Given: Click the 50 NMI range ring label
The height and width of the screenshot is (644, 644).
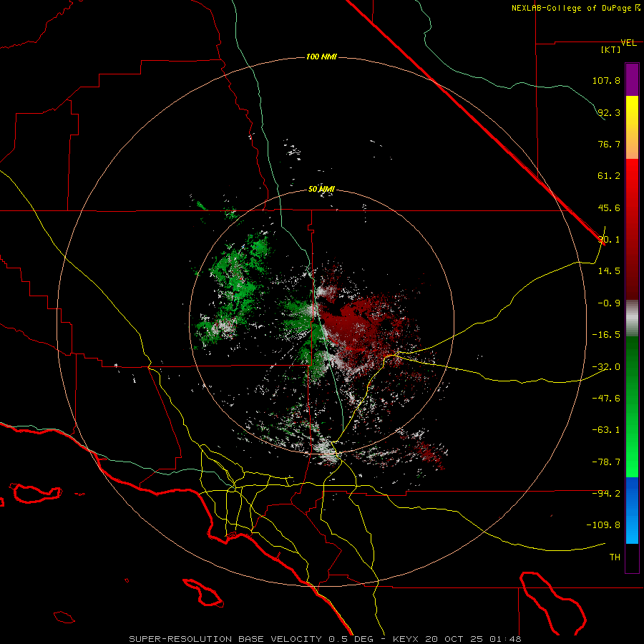Looking at the screenshot, I should click(x=321, y=190).
